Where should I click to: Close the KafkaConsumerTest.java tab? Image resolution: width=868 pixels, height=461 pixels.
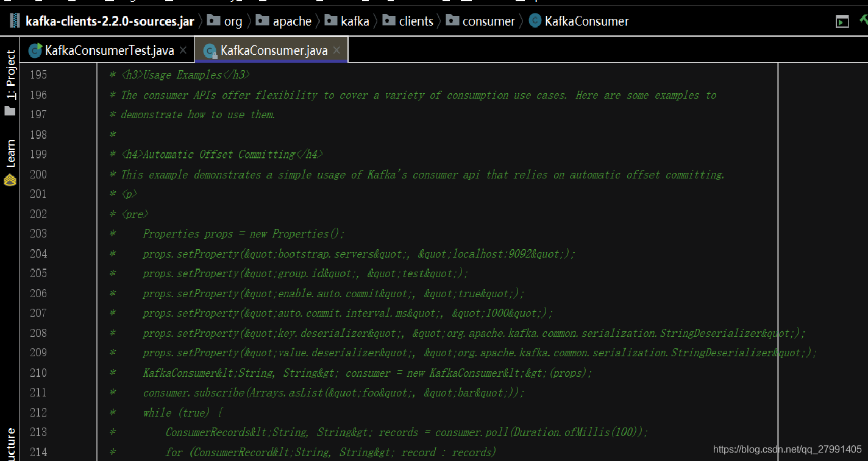183,51
